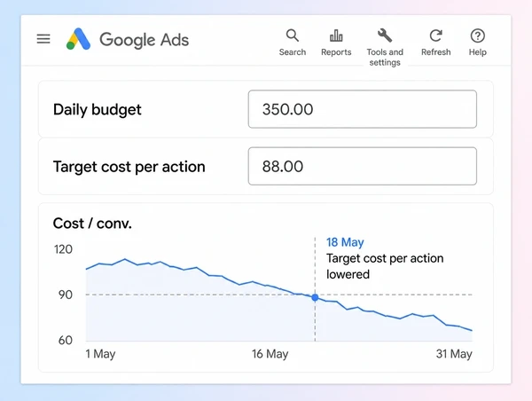Click the Cost / conv. chart heading
The image size is (532, 401).
(92, 224)
